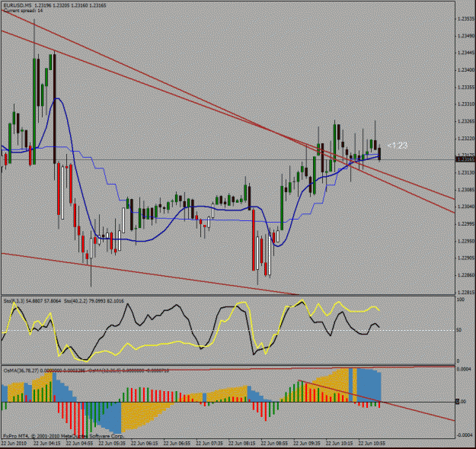Click the '22 Jun 04:55' time label
The height and width of the screenshot is (449, 476).
coord(79,444)
